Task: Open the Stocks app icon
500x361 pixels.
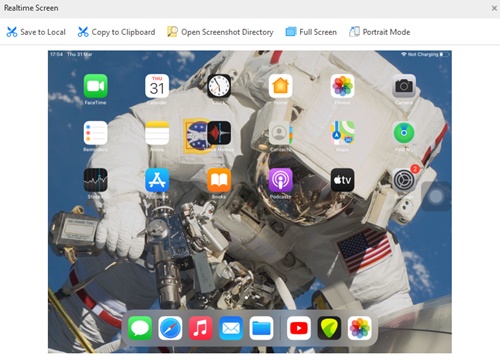Action: (95, 180)
